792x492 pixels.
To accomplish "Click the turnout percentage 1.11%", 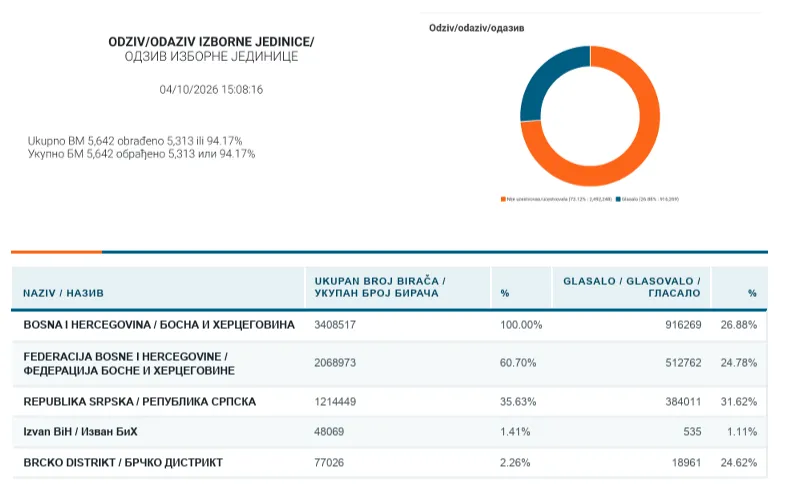I will pyautogui.click(x=741, y=432).
